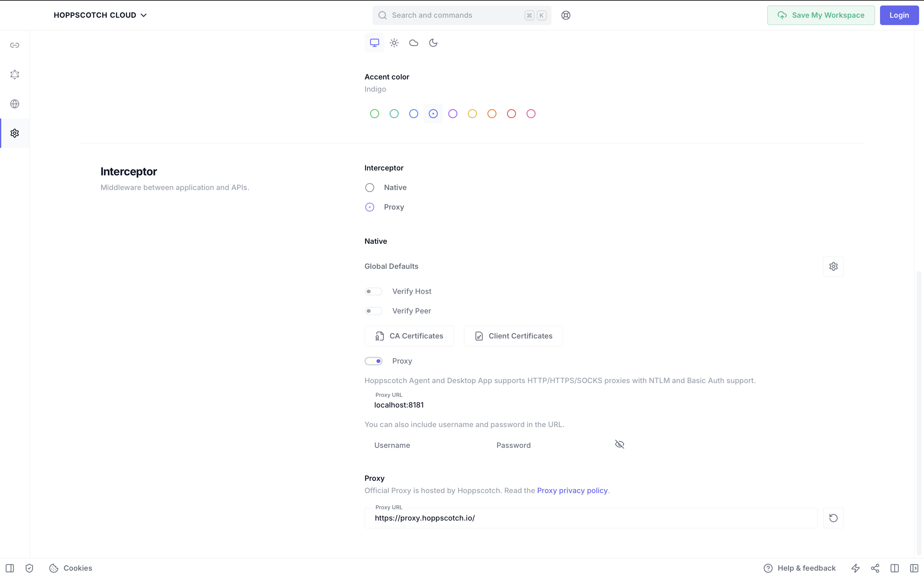Select the Black theme moon icon
Viewport: 924px width, 578px height.
point(433,43)
